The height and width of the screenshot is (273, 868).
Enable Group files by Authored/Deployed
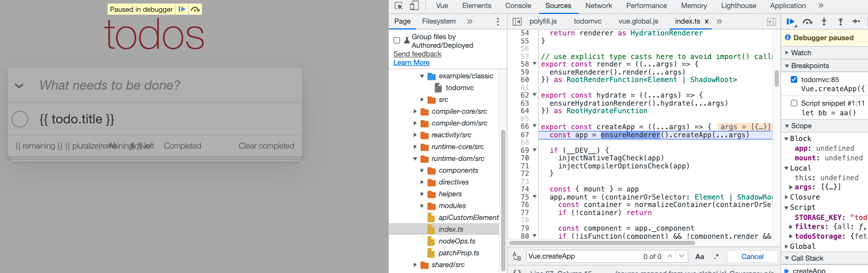(397, 40)
